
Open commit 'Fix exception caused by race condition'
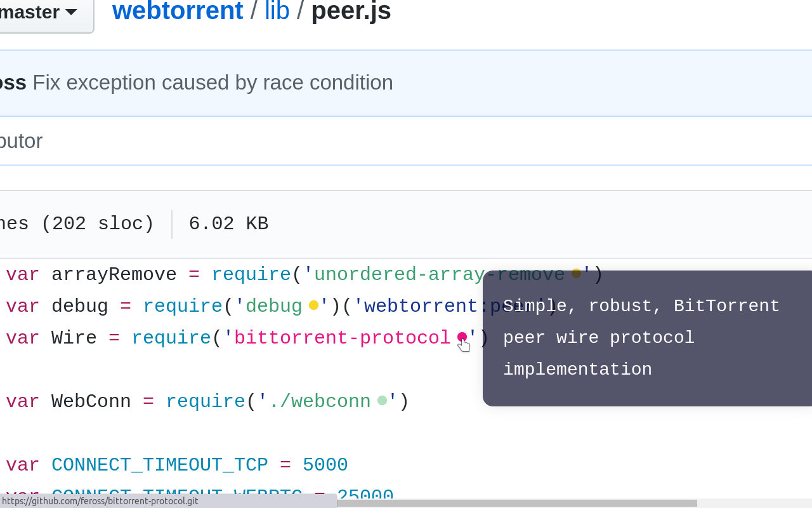213,83
